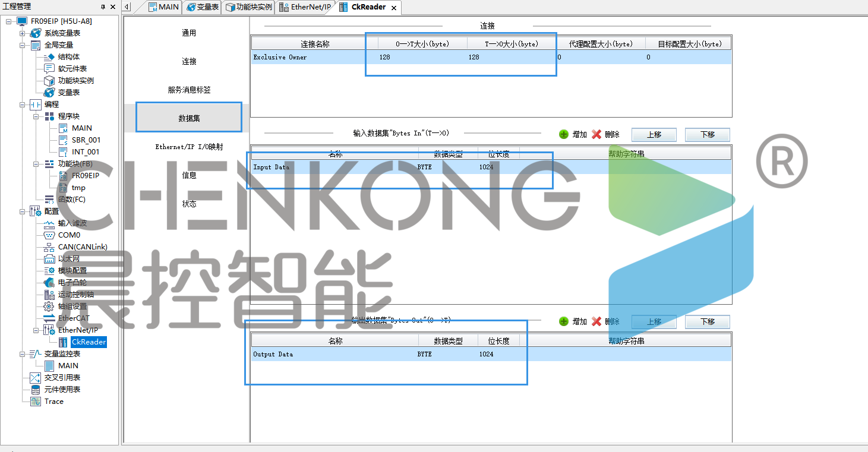The height and width of the screenshot is (452, 868).
Task: Click 删除 for the output data set
Action: point(605,321)
